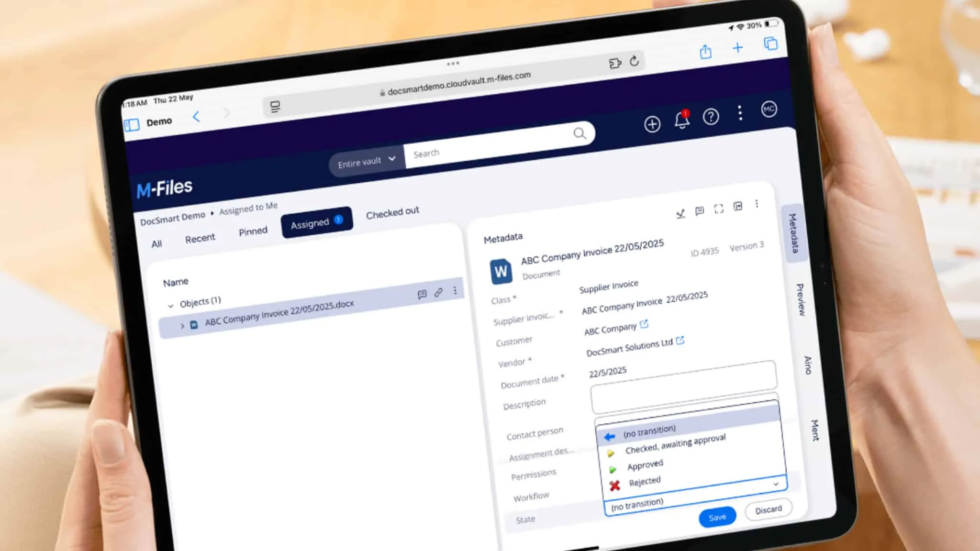Open a new tab with plus icon
Screen dimensions: 980x551
click(x=738, y=47)
